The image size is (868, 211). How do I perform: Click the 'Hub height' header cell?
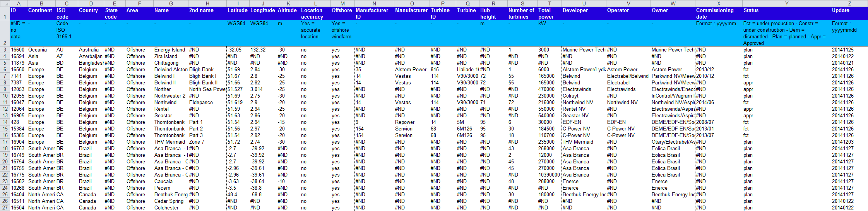[493, 14]
